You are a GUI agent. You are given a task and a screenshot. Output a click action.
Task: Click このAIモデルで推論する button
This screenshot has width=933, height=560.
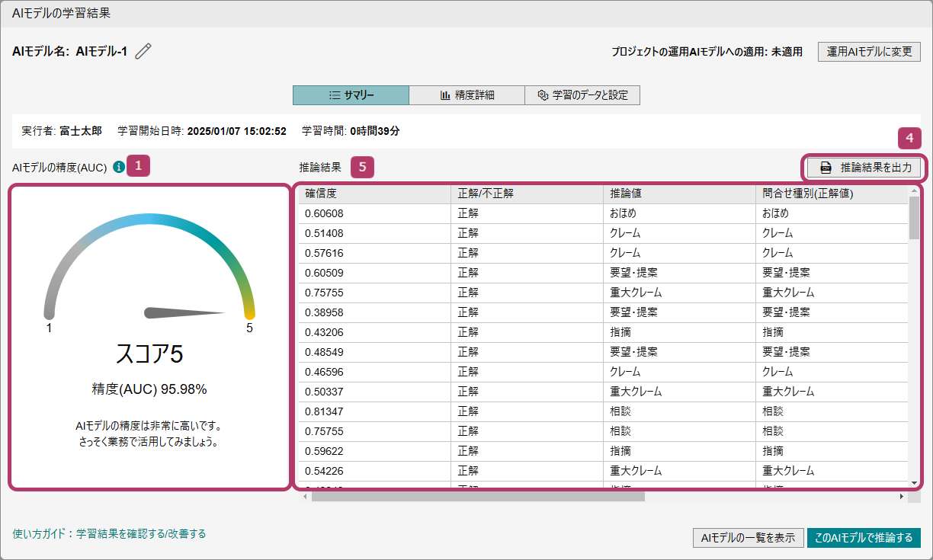pos(864,538)
